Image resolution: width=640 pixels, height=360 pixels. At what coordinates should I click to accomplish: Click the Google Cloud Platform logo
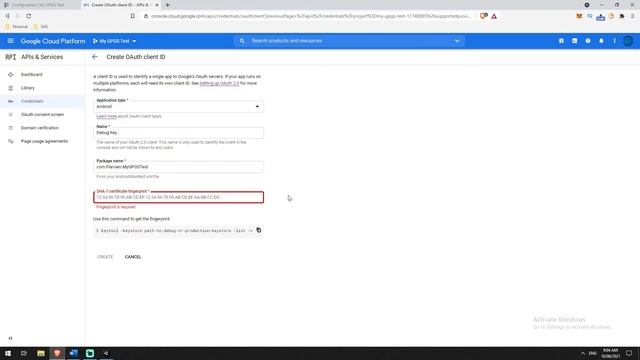[53, 41]
